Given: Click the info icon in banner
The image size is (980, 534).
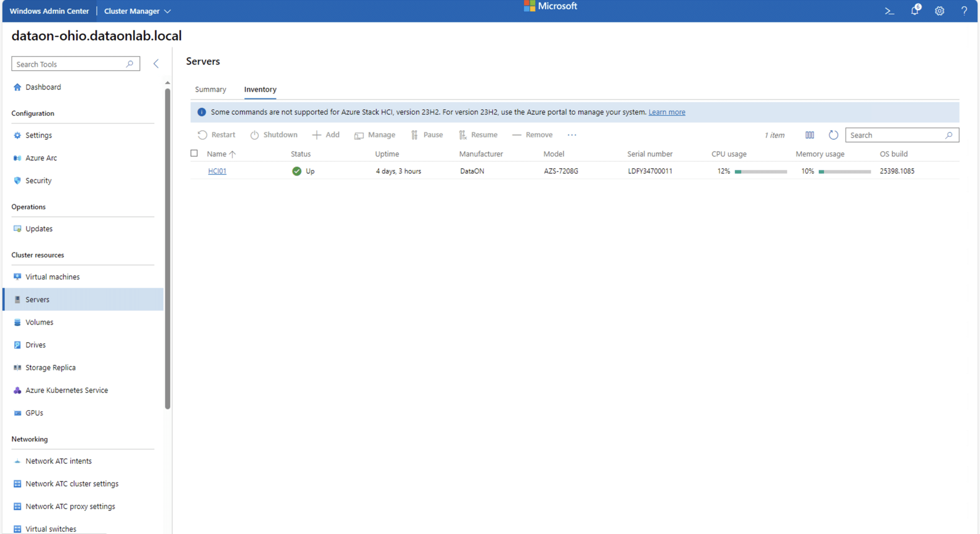Looking at the screenshot, I should click(x=202, y=112).
